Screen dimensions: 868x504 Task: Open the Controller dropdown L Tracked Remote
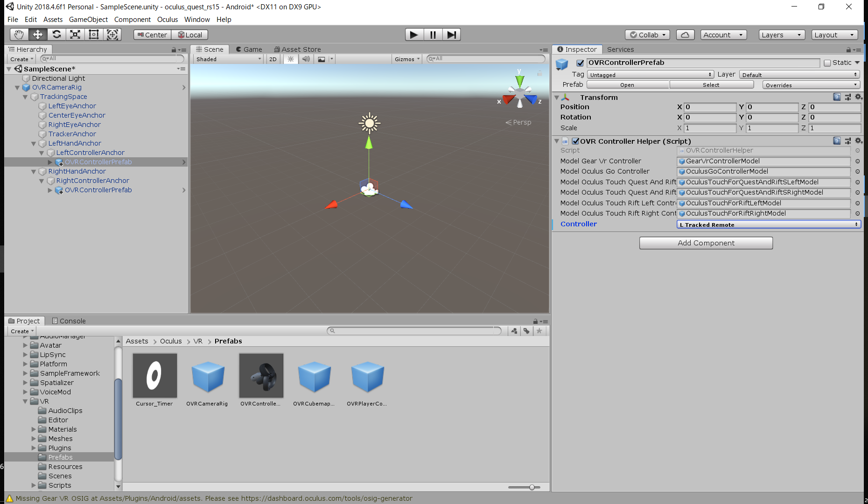[769, 224]
